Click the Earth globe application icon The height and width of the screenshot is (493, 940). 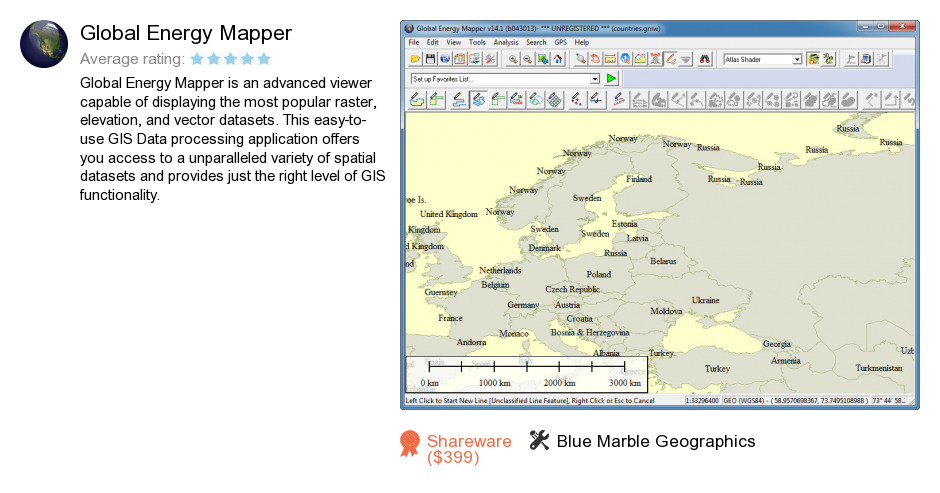[x=44, y=44]
